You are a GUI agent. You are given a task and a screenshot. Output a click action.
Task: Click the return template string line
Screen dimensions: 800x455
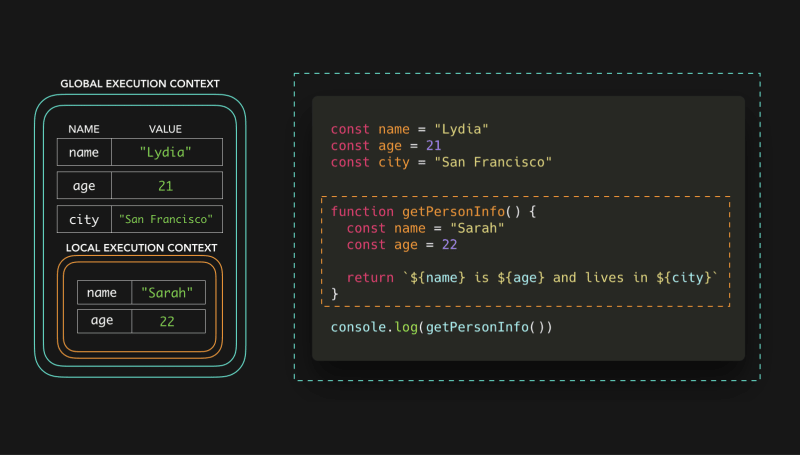pyautogui.click(x=532, y=277)
